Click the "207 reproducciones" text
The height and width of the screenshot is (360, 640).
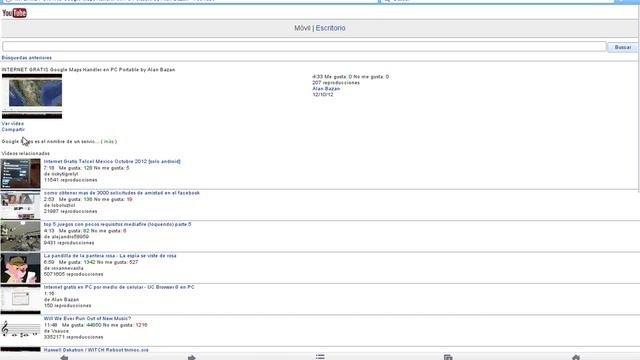tap(336, 83)
